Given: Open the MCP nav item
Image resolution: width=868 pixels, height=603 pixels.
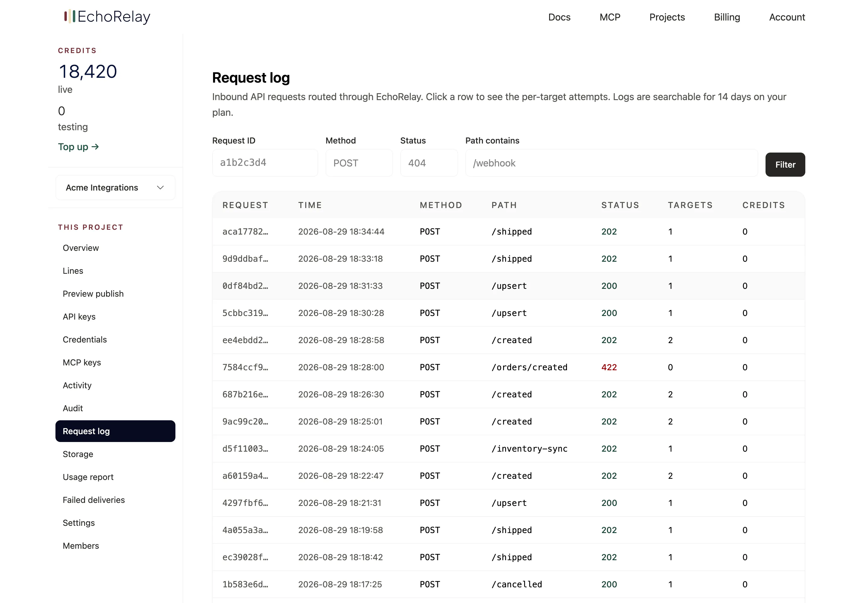Looking at the screenshot, I should click(610, 17).
